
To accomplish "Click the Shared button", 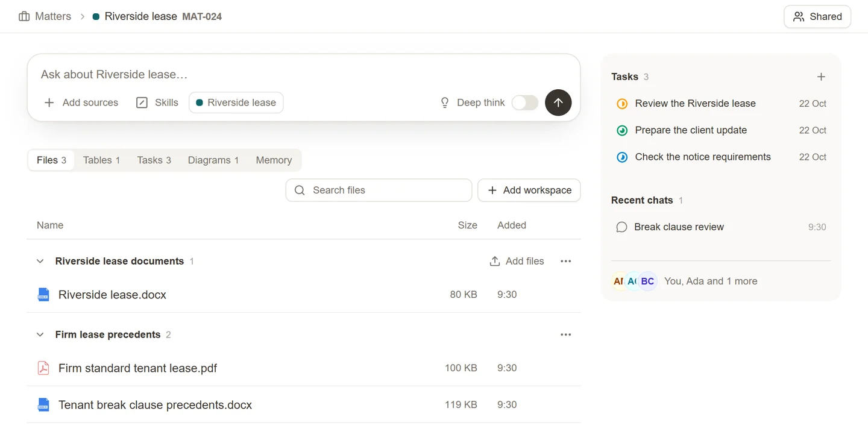I will pos(817,17).
